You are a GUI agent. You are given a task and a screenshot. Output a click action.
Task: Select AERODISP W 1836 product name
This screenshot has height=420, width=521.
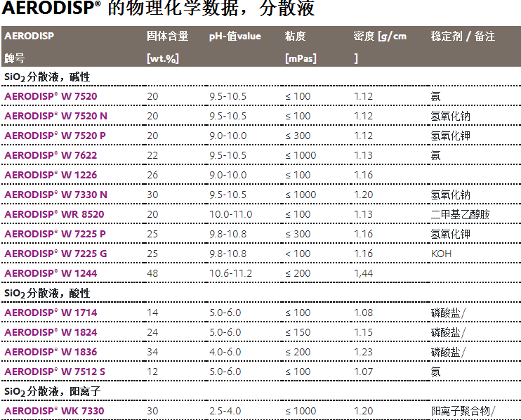(51, 352)
